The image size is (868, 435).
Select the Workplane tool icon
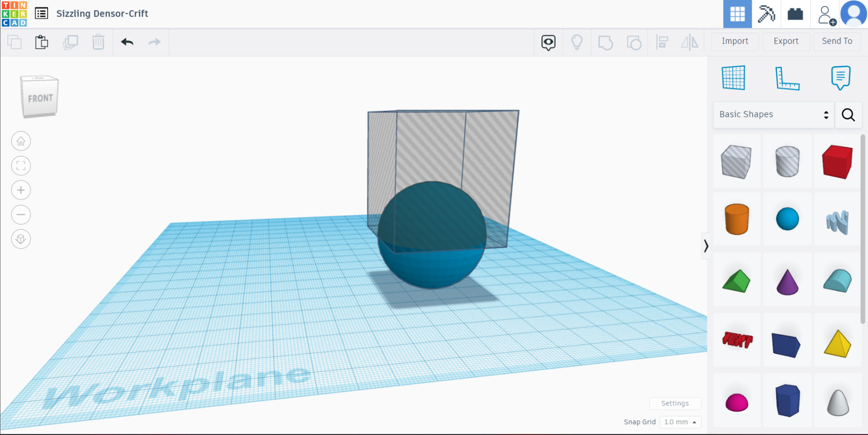[x=734, y=78]
